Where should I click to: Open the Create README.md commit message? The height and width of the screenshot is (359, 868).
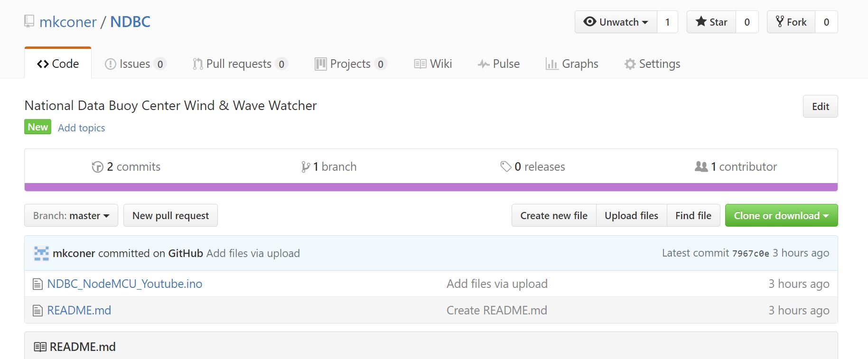(497, 311)
